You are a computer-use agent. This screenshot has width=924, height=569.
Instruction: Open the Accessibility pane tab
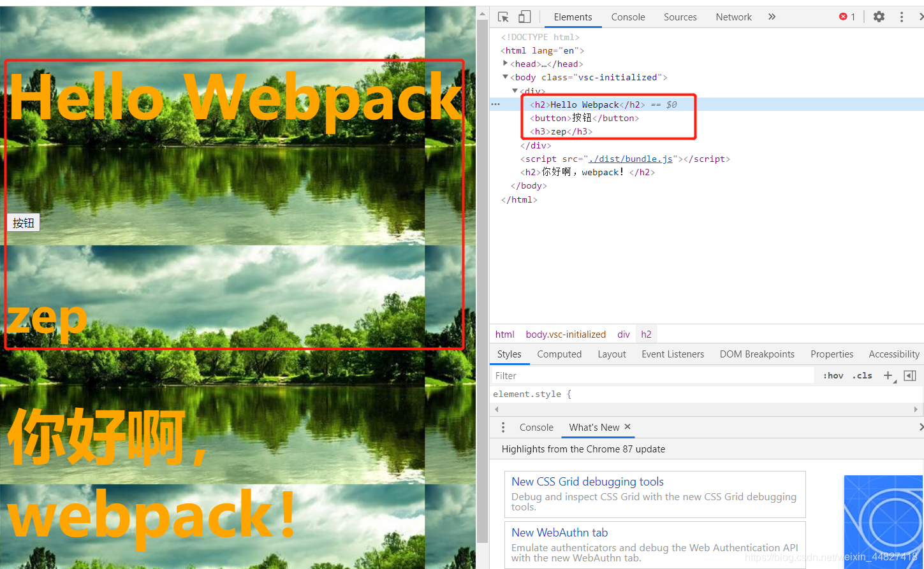pyautogui.click(x=893, y=354)
